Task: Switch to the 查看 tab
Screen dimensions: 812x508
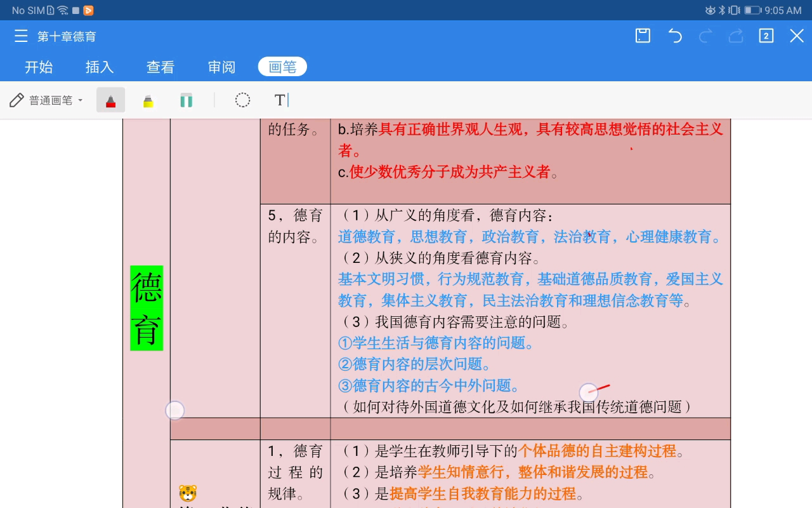Action: (x=160, y=67)
